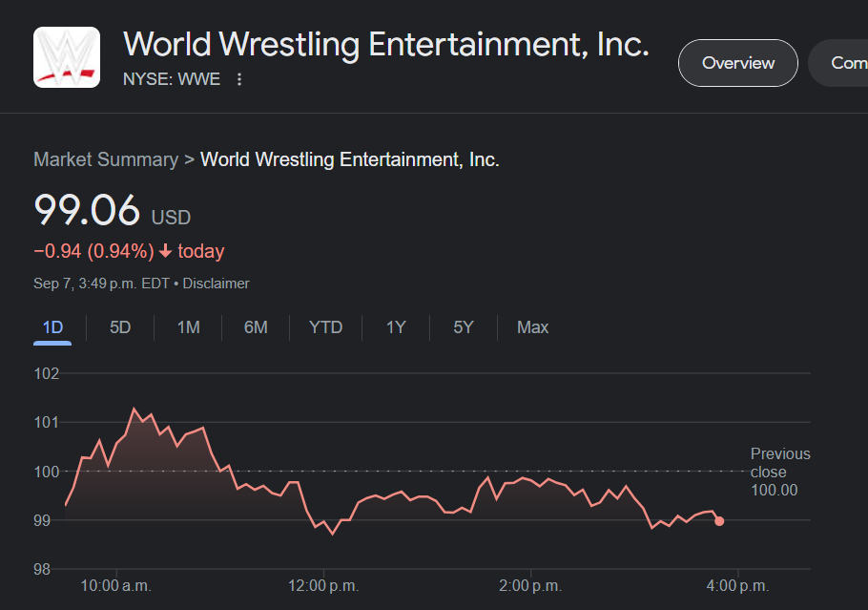Image resolution: width=868 pixels, height=610 pixels.
Task: Switch to the 1D chart range
Action: click(52, 327)
